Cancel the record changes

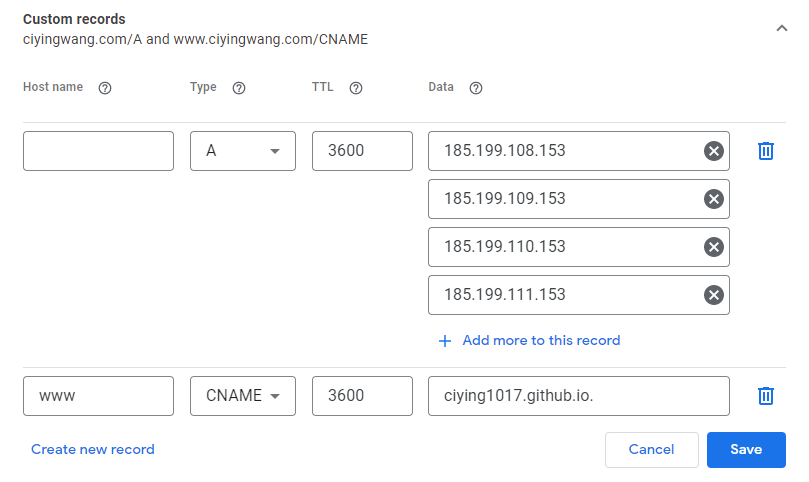[x=652, y=450]
